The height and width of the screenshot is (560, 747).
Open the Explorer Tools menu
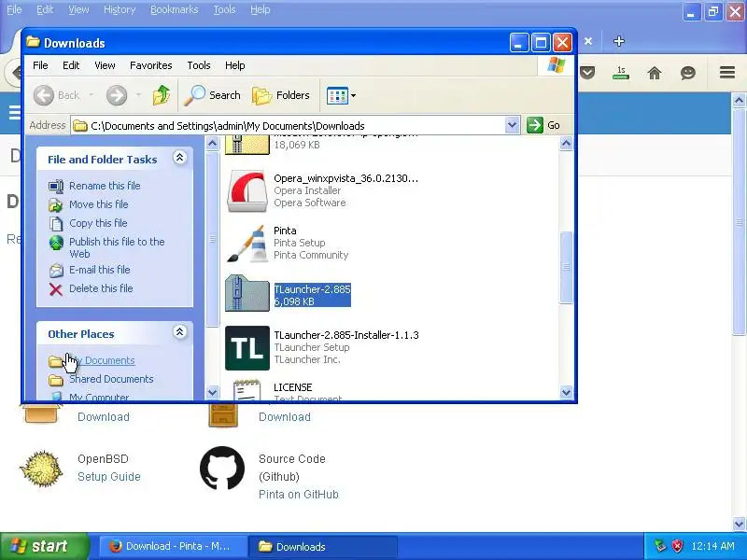pyautogui.click(x=199, y=65)
